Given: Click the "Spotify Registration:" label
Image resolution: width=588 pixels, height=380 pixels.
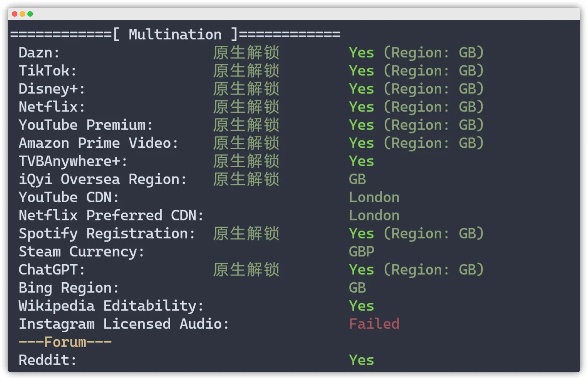Looking at the screenshot, I should pos(107,233).
